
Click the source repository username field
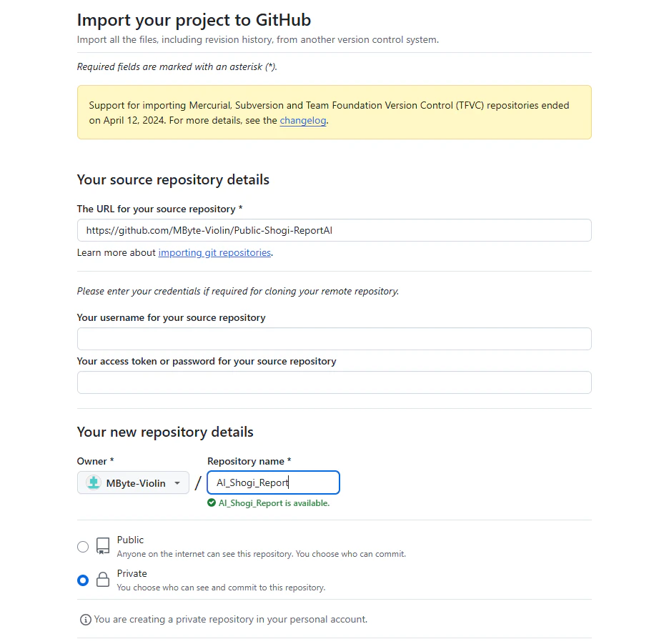pos(334,339)
